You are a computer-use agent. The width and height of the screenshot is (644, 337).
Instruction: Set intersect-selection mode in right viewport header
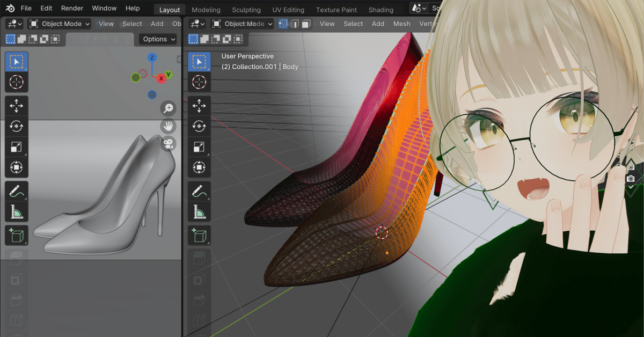pyautogui.click(x=237, y=39)
